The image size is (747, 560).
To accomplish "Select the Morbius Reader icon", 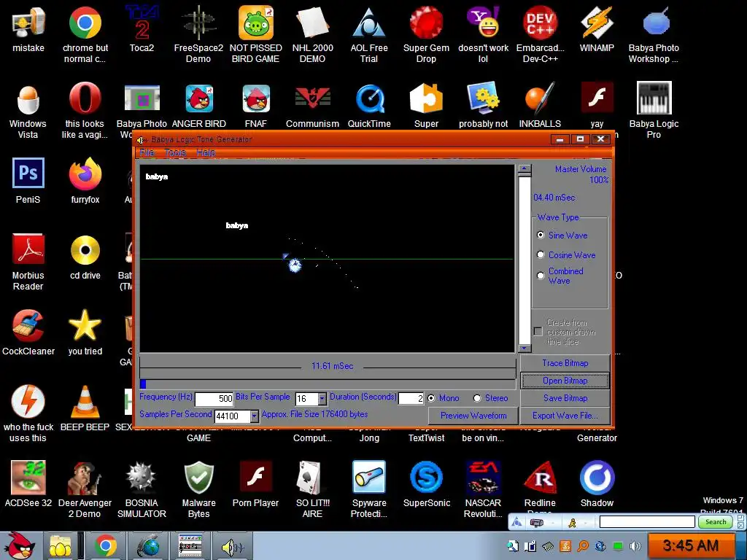I will click(x=28, y=262).
